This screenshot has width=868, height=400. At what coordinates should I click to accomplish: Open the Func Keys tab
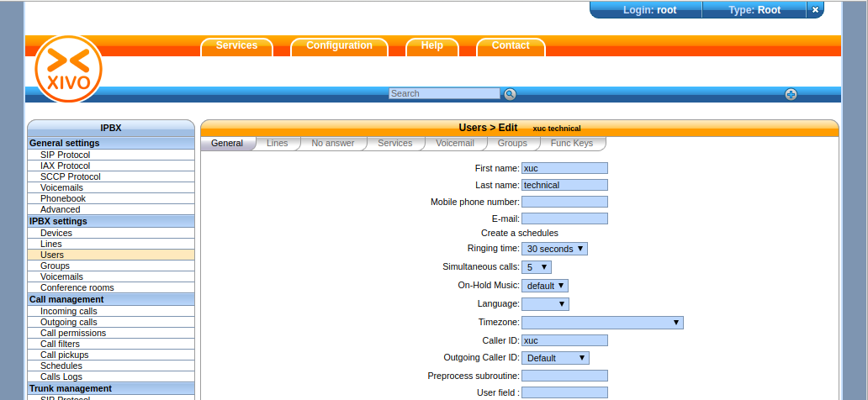click(571, 144)
